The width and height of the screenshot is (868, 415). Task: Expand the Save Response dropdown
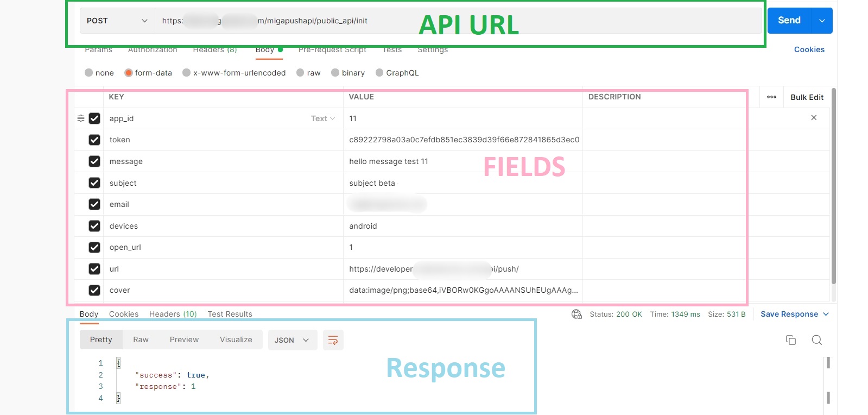point(826,314)
